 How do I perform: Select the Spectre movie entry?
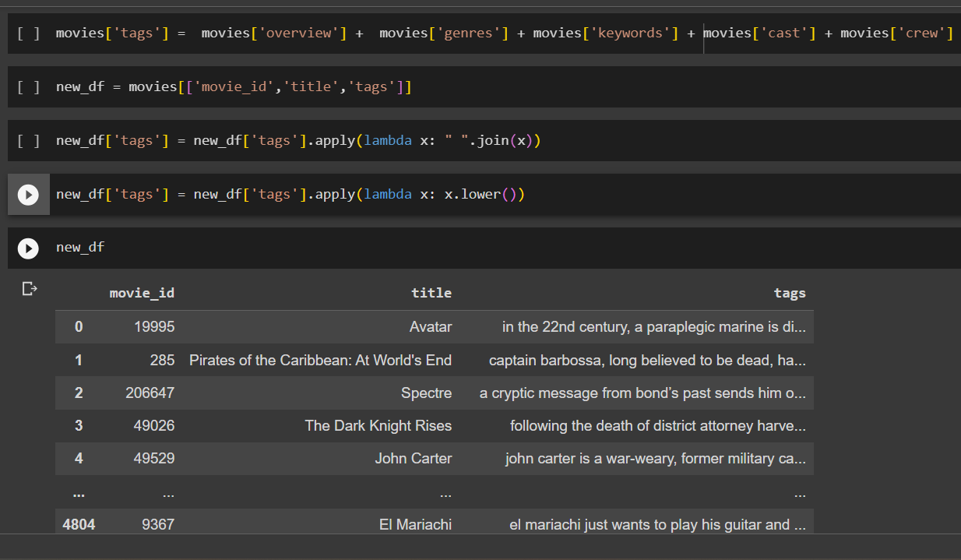tap(426, 393)
